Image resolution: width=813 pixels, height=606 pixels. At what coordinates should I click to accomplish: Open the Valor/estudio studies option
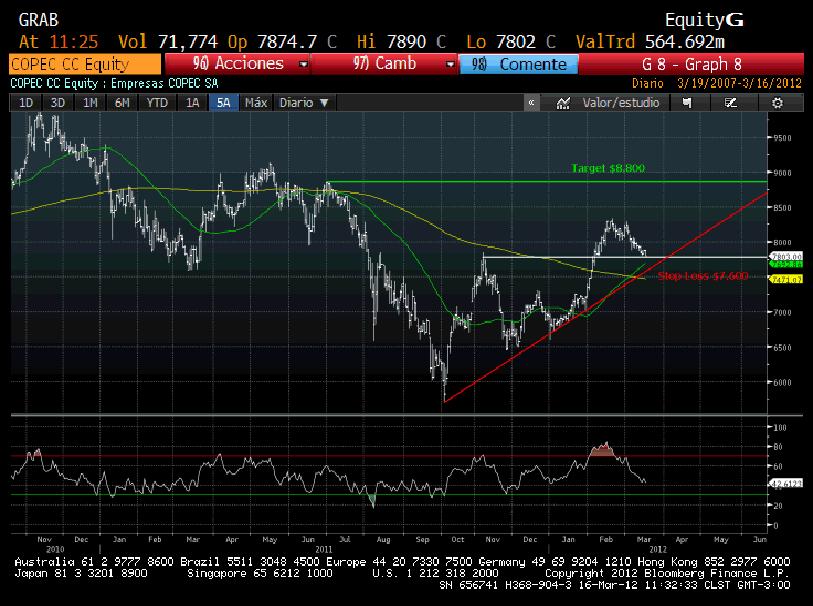621,103
